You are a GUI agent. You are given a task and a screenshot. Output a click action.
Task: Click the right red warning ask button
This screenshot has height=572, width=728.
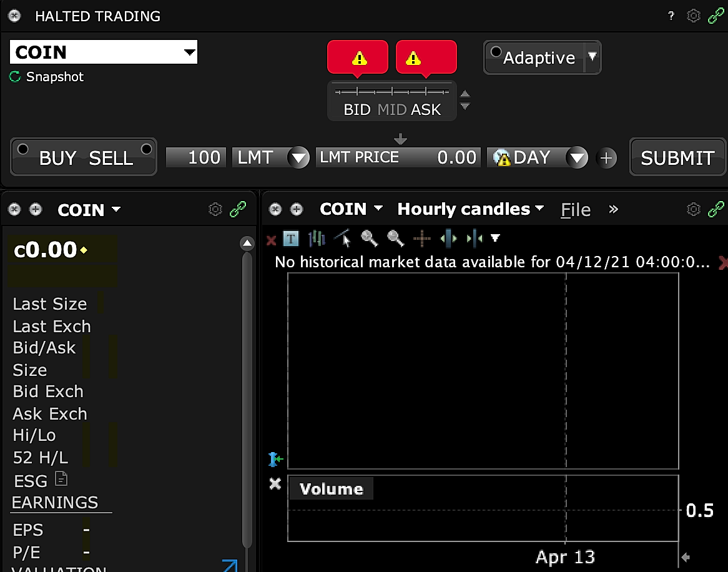click(426, 57)
